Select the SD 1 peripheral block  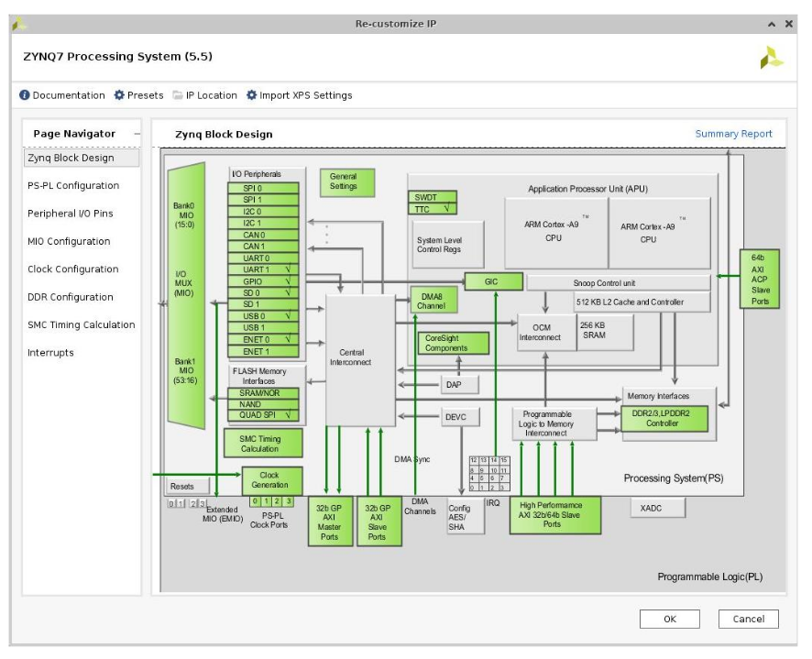[x=263, y=304]
